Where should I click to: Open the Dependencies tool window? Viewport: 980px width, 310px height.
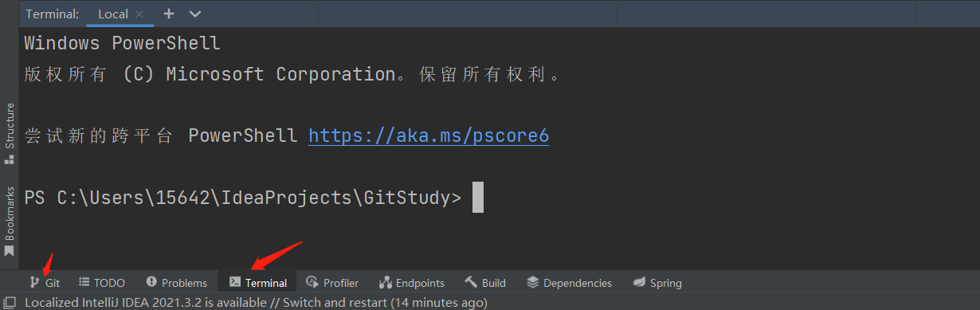(x=570, y=282)
